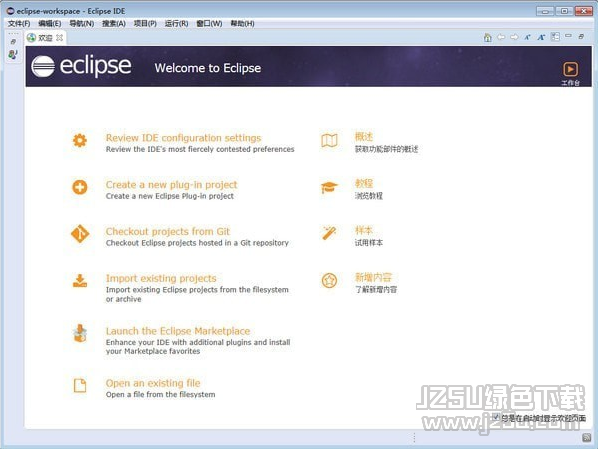Screen dimensions: 598x449
Task: Open the 编辑(E) Edit menu
Action: (50, 24)
